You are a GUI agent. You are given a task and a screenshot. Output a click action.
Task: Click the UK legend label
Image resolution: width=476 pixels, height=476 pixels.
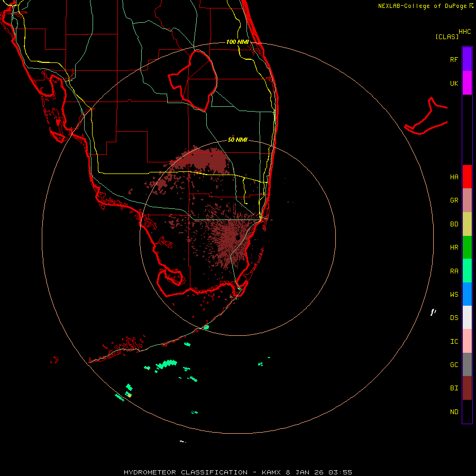(454, 83)
